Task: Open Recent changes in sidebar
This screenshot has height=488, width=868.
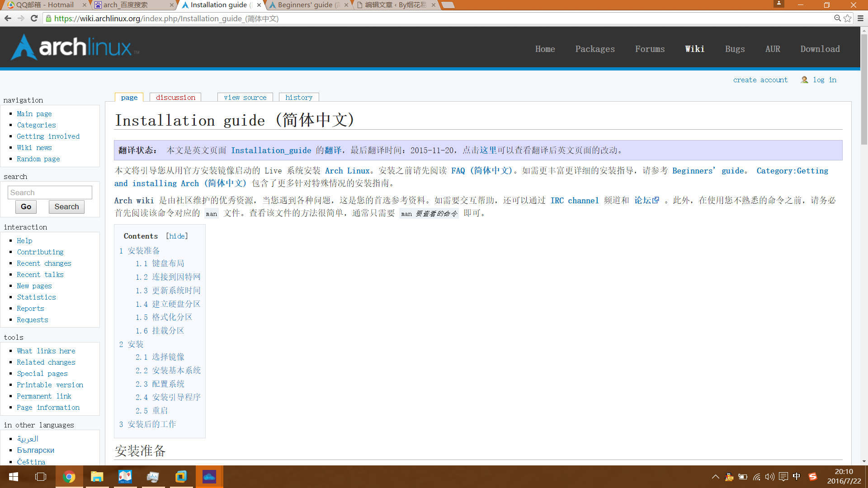Action: pyautogui.click(x=44, y=263)
